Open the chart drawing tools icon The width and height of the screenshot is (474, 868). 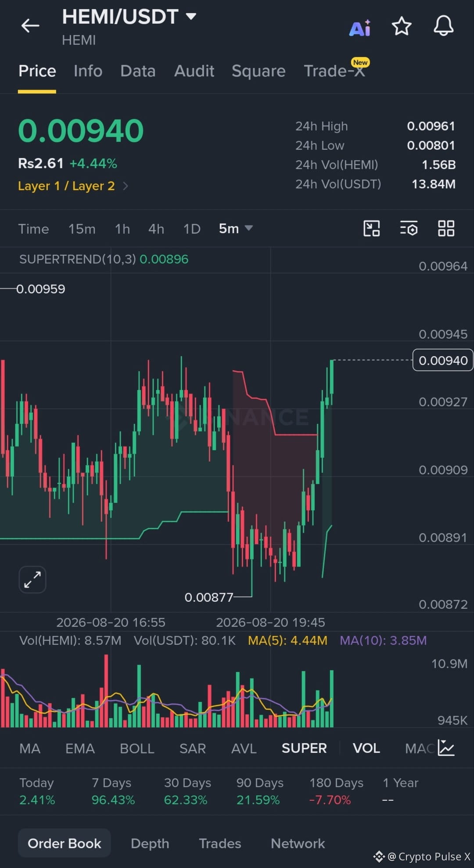click(x=372, y=228)
